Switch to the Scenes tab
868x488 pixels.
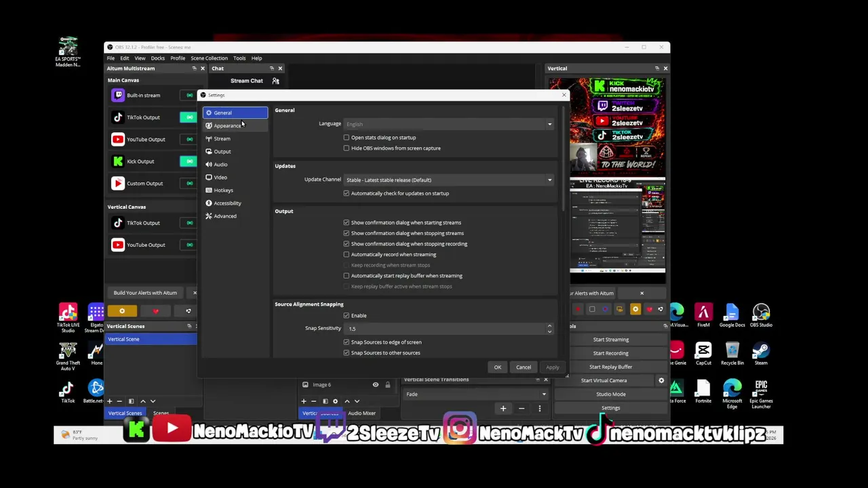pos(161,413)
